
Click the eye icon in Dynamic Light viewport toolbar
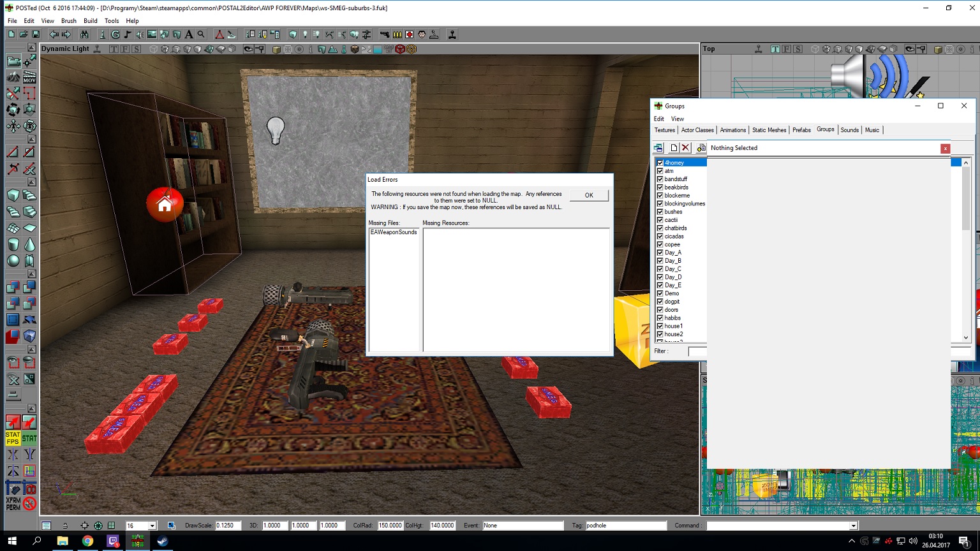click(x=248, y=49)
